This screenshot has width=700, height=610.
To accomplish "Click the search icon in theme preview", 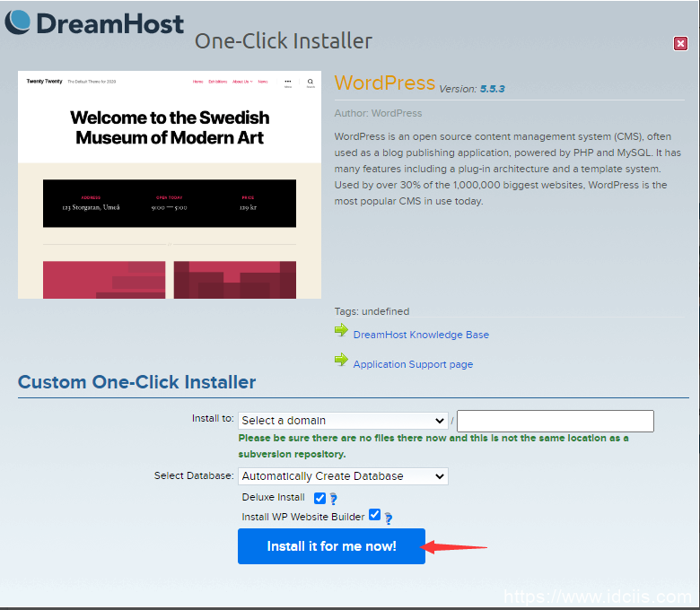I will point(311,83).
